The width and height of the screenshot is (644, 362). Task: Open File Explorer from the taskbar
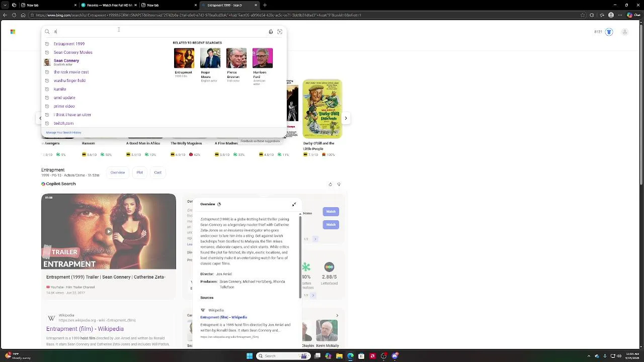coord(339,356)
